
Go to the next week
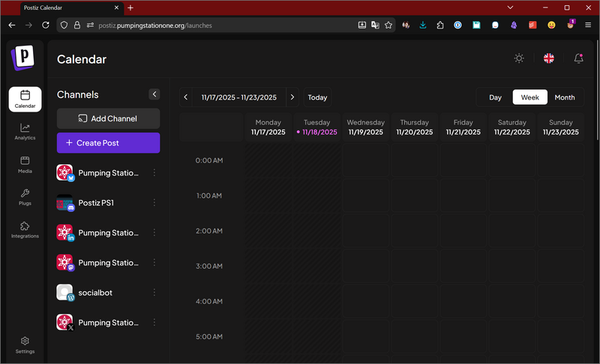coord(292,97)
